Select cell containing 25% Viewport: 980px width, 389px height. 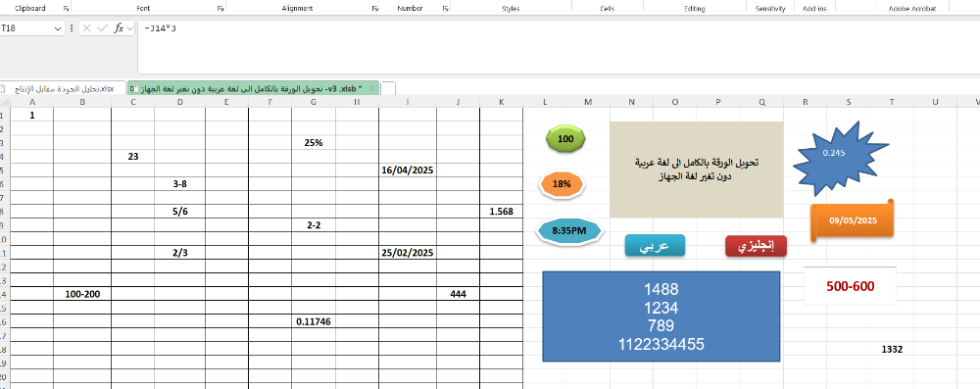(314, 143)
